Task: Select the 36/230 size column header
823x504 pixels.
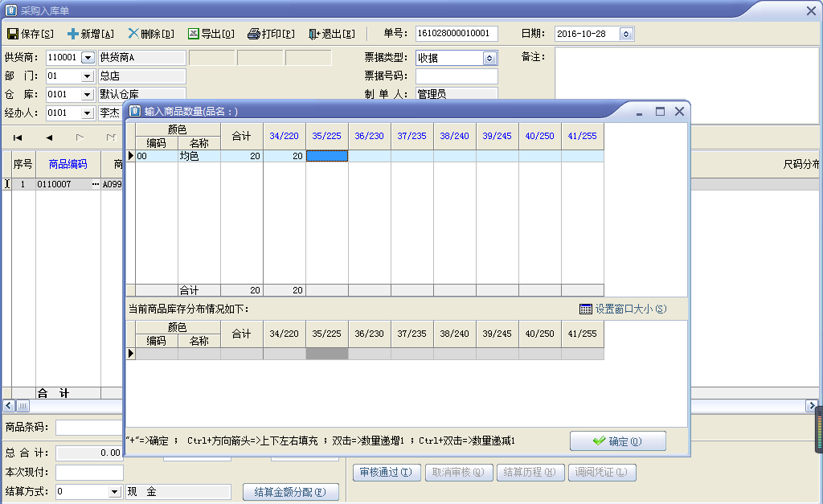Action: click(369, 136)
